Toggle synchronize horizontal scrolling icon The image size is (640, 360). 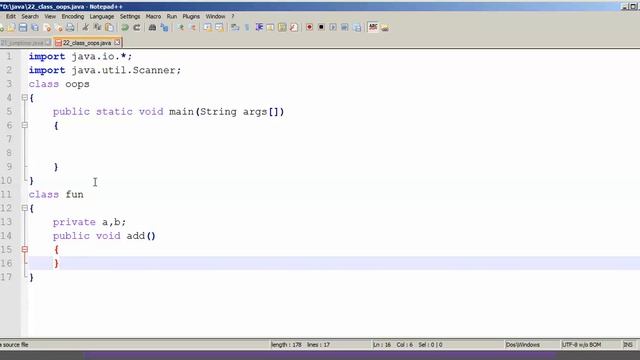tap(219, 27)
